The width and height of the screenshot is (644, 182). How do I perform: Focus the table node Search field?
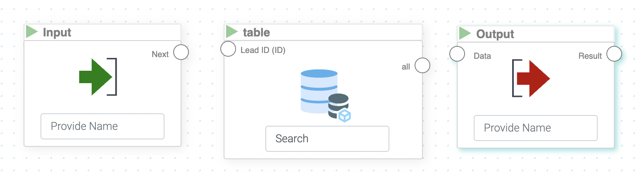tap(327, 139)
